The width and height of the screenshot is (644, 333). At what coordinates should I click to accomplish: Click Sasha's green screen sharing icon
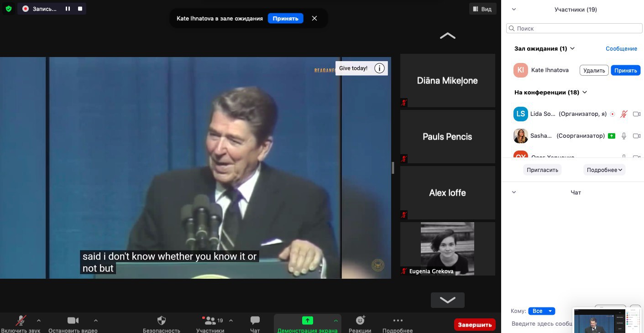[x=612, y=136]
